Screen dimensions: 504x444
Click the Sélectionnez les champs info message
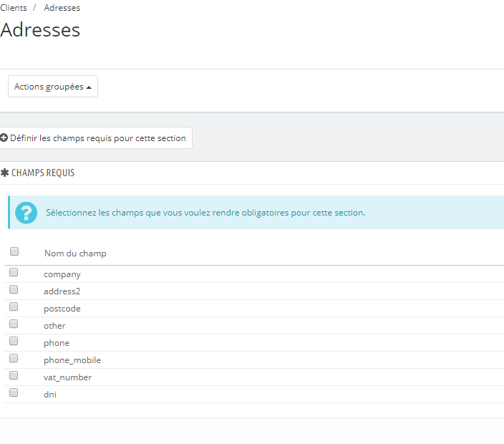(x=205, y=213)
